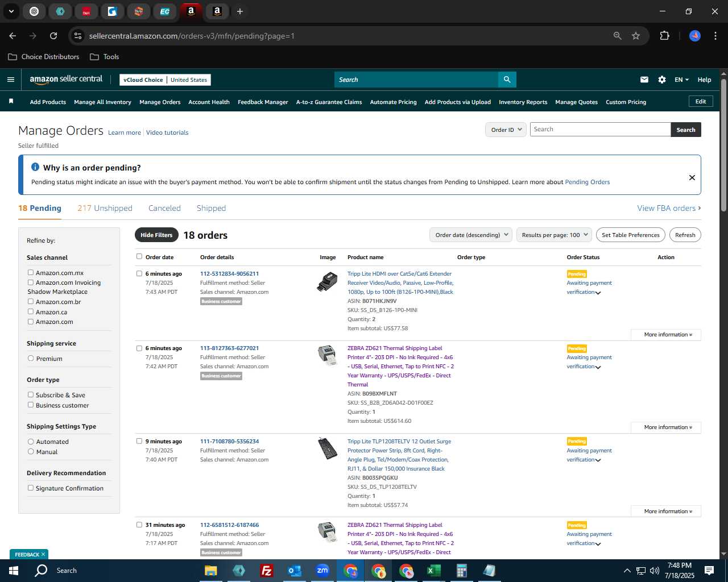Select the Automated shipping settings radio
The height and width of the screenshot is (582, 728).
click(31, 441)
